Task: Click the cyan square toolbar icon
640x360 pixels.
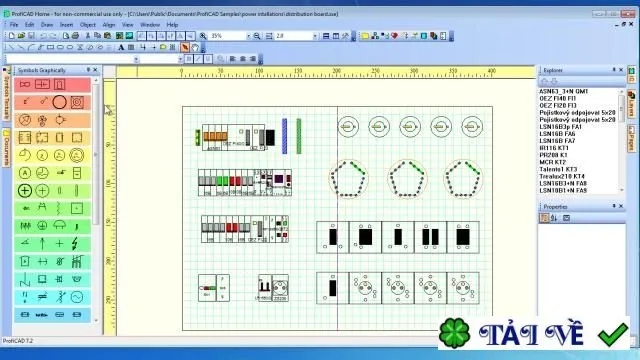Action: click(424, 36)
